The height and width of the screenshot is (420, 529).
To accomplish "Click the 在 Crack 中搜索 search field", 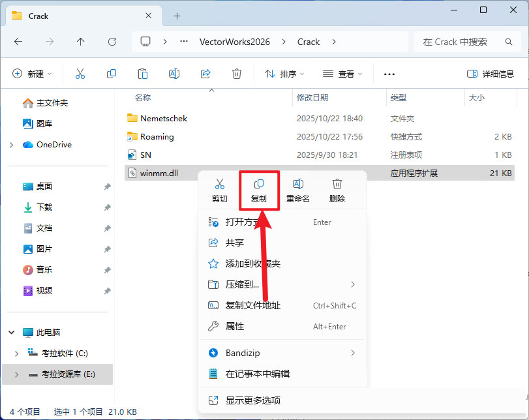I will point(467,42).
